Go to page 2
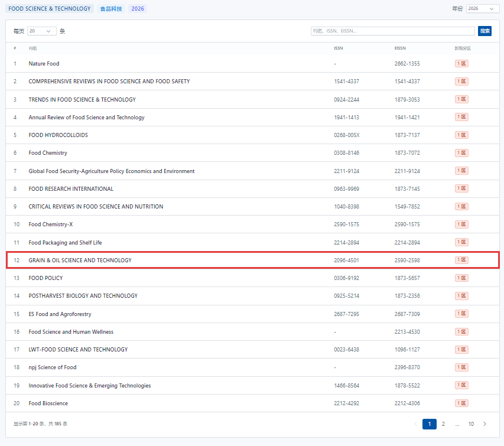 coord(443,424)
